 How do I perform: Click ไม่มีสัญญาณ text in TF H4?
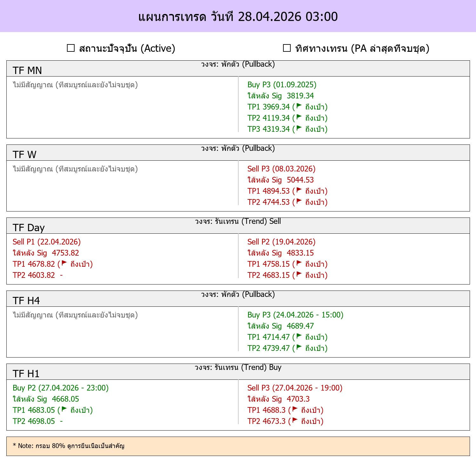75,315
